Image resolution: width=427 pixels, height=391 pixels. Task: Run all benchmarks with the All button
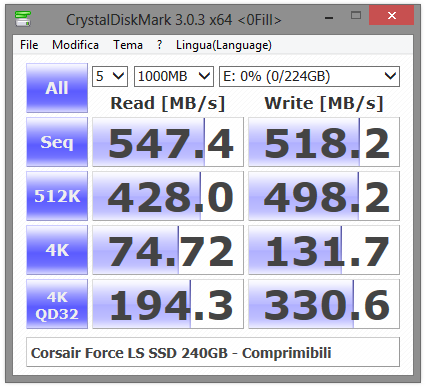point(57,88)
